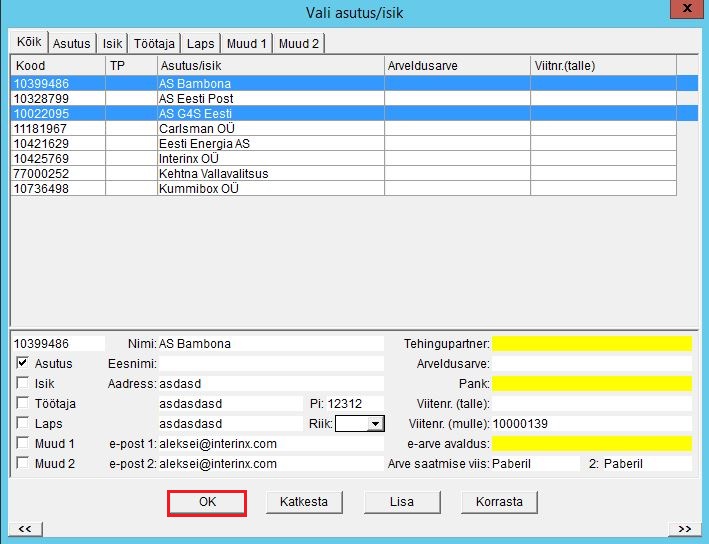Tick the Laps checkbox
Viewport: 709px width, 544px height.
coord(22,423)
